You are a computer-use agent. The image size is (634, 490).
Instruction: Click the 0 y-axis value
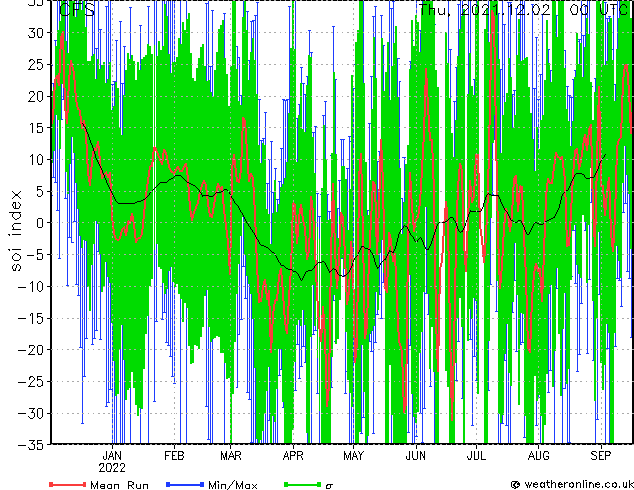click(x=42, y=223)
